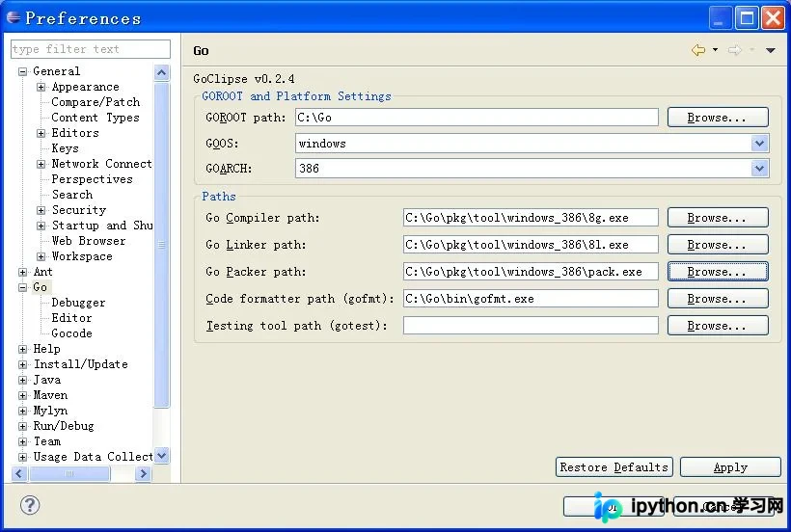Expand the Install/Update node
This screenshot has width=791, height=532.
click(x=23, y=364)
